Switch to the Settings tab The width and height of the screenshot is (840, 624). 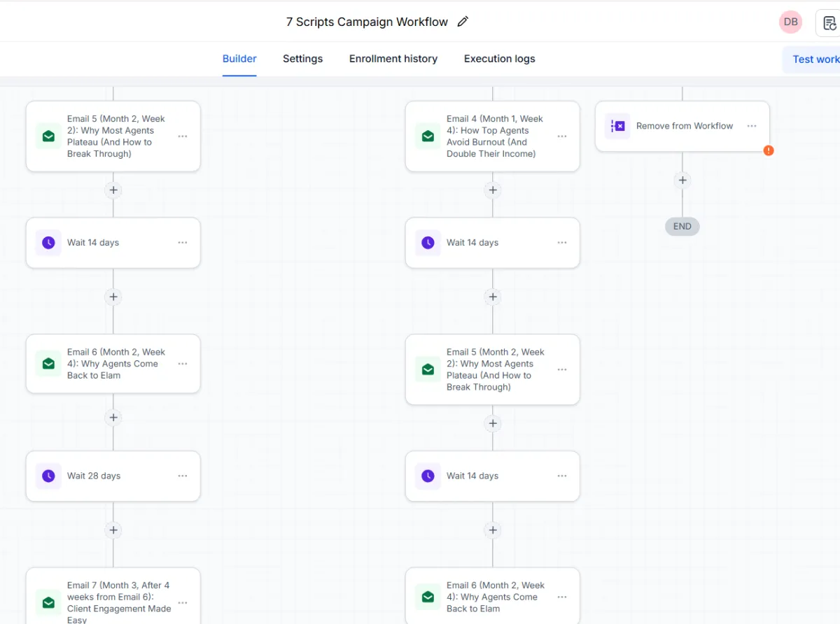302,59
